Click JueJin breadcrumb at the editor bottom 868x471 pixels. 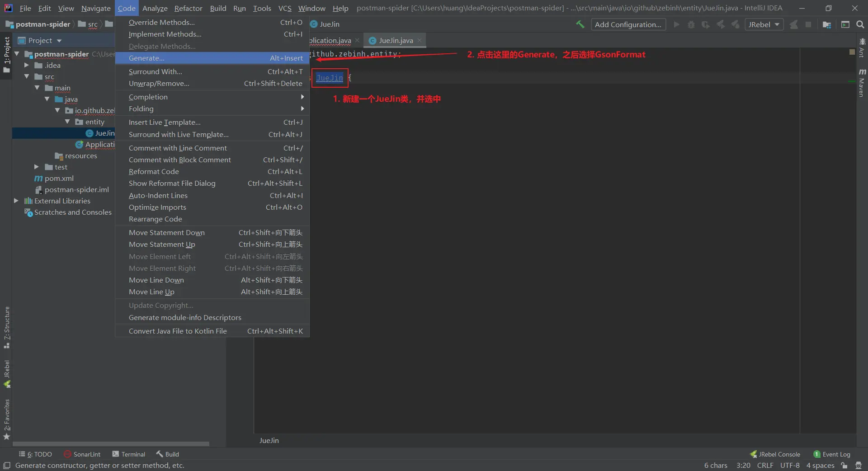(x=269, y=440)
